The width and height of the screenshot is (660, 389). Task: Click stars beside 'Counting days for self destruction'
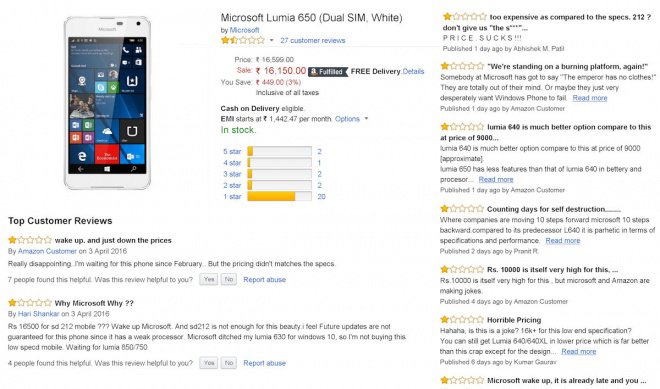click(462, 209)
